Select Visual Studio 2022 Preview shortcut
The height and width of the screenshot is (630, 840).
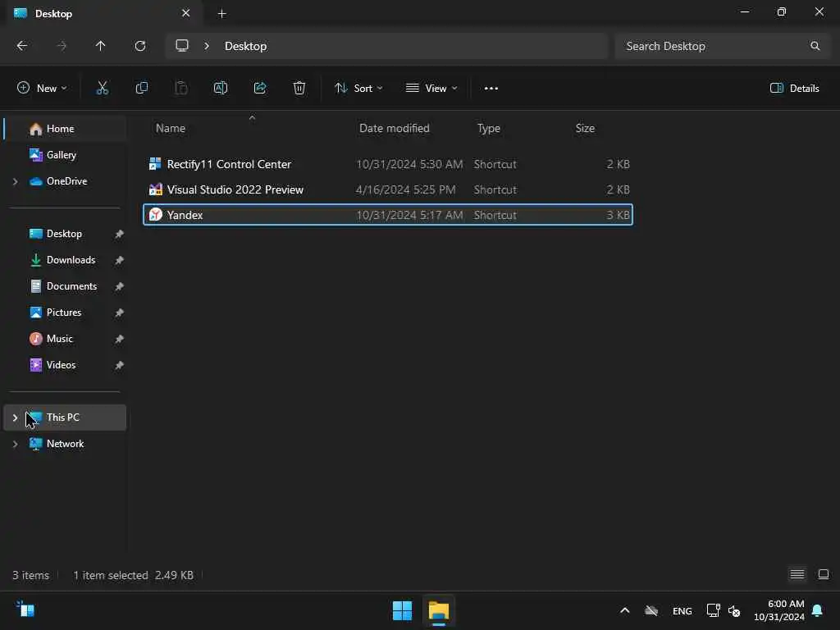[388, 189]
